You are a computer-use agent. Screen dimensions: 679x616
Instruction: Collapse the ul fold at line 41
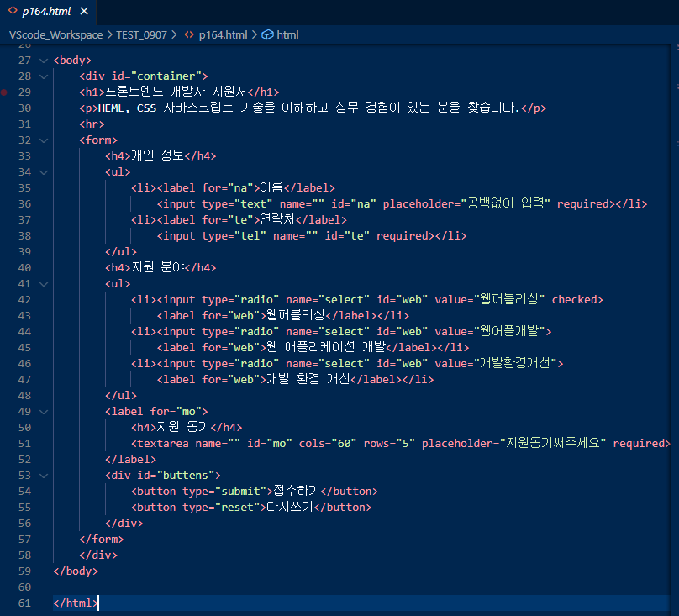[x=44, y=283]
